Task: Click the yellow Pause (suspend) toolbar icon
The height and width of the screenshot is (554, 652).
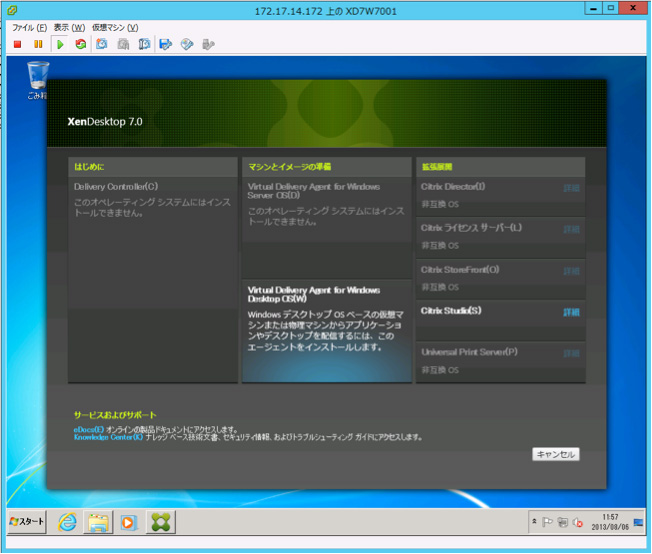Action: tap(38, 44)
